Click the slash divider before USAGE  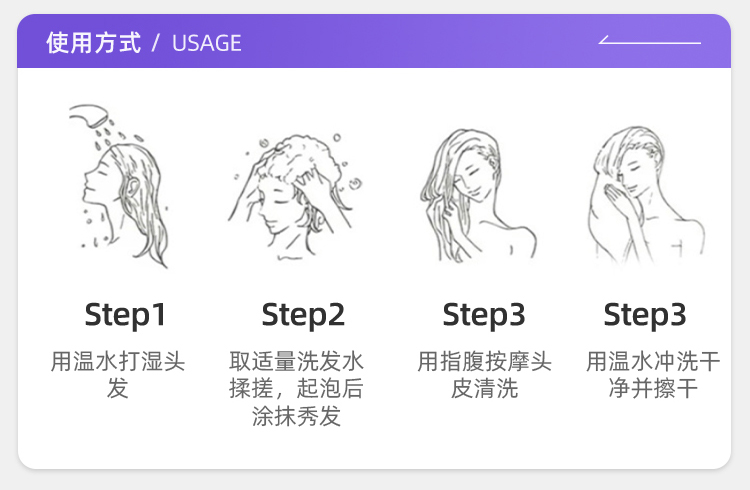tap(155, 43)
